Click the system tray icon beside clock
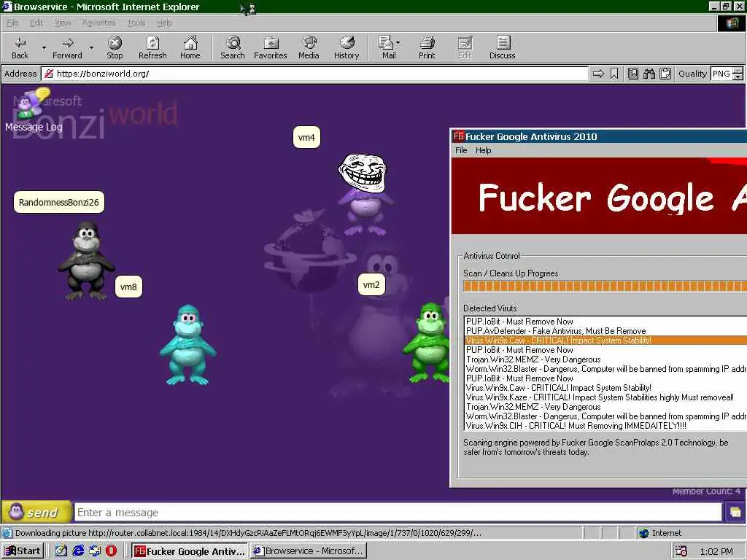The image size is (747, 560). (x=681, y=551)
